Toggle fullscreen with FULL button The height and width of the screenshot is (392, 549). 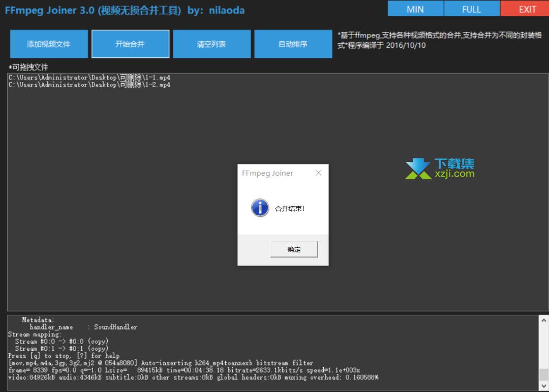(x=472, y=9)
